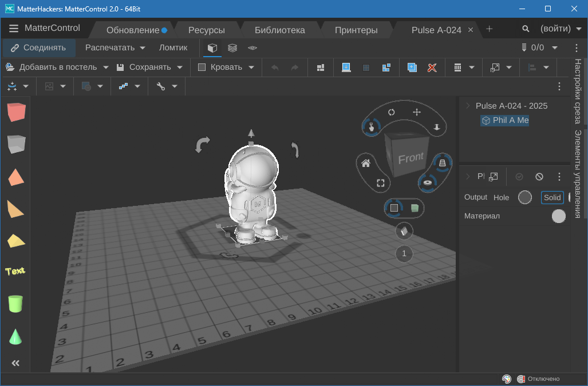Click the arrange all parts icon
This screenshot has height=386, width=588.
pos(321,68)
